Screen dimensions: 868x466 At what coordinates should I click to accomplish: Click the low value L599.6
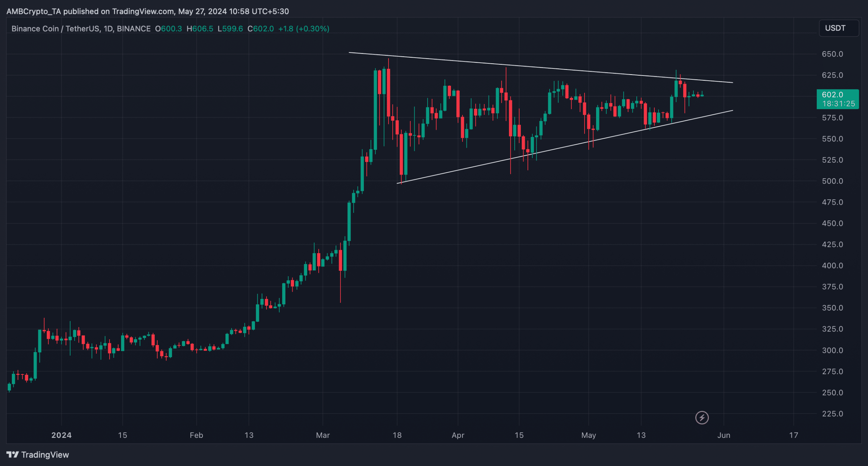[230, 29]
